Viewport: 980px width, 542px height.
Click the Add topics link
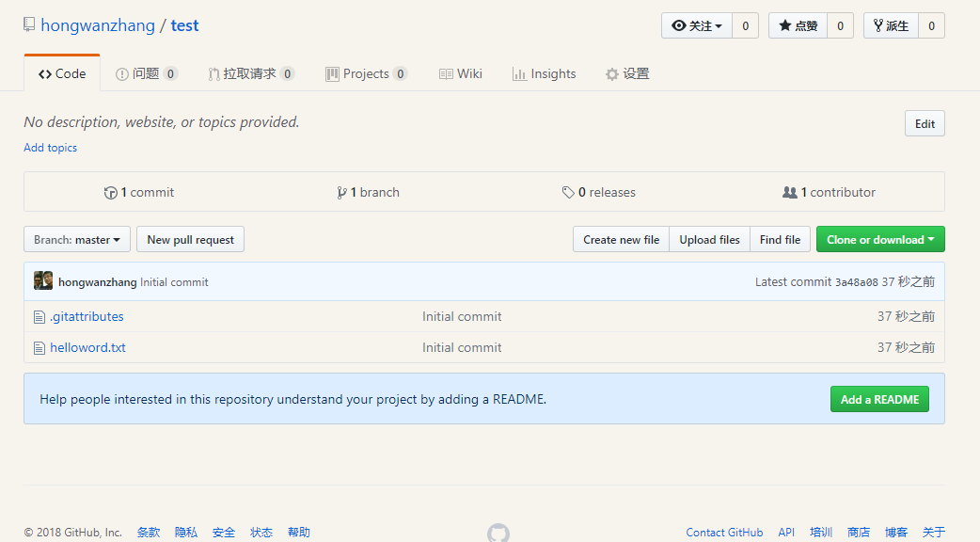[51, 148]
